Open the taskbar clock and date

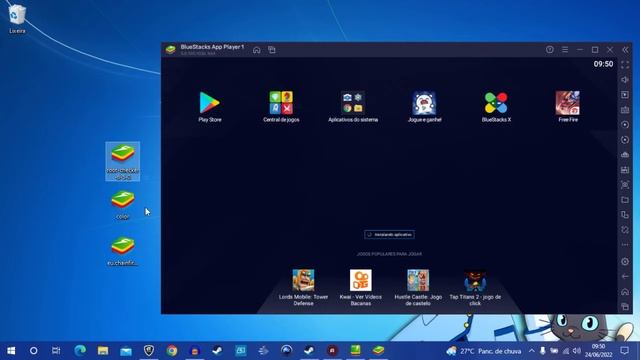598,351
